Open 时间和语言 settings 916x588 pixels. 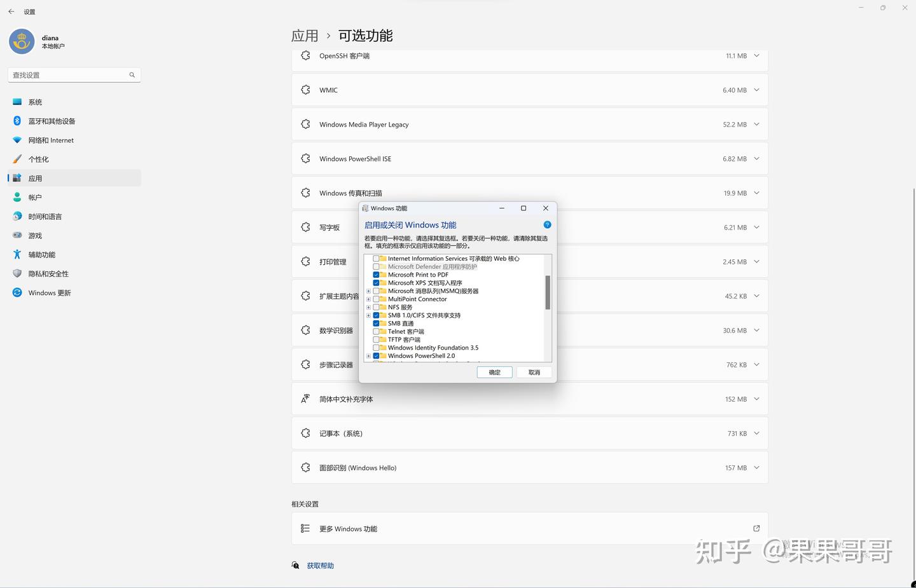(45, 216)
